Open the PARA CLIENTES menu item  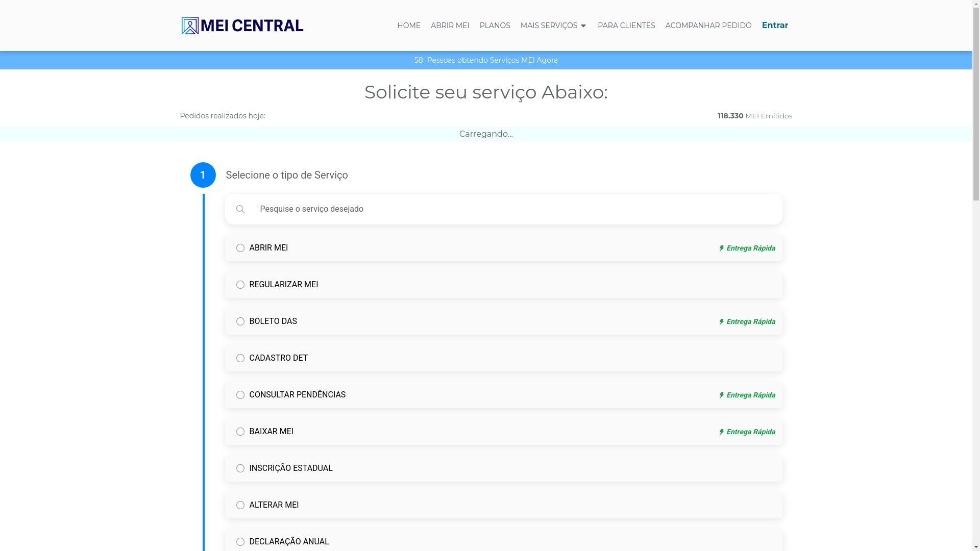click(626, 26)
